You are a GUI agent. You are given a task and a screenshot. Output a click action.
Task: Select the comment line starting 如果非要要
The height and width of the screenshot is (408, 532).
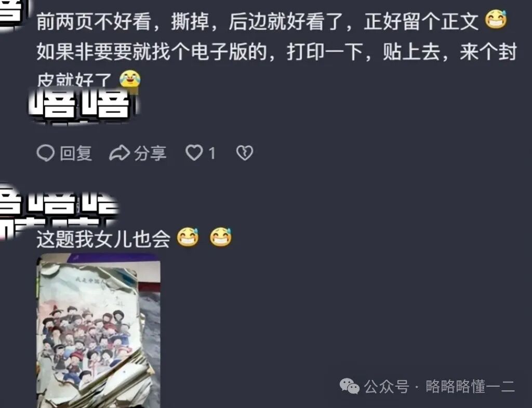[276, 51]
